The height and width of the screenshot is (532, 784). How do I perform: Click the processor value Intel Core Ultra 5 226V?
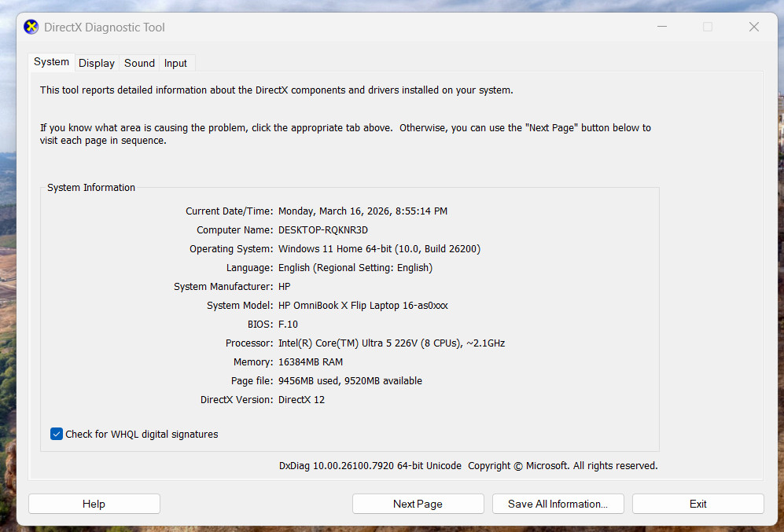[x=392, y=343]
